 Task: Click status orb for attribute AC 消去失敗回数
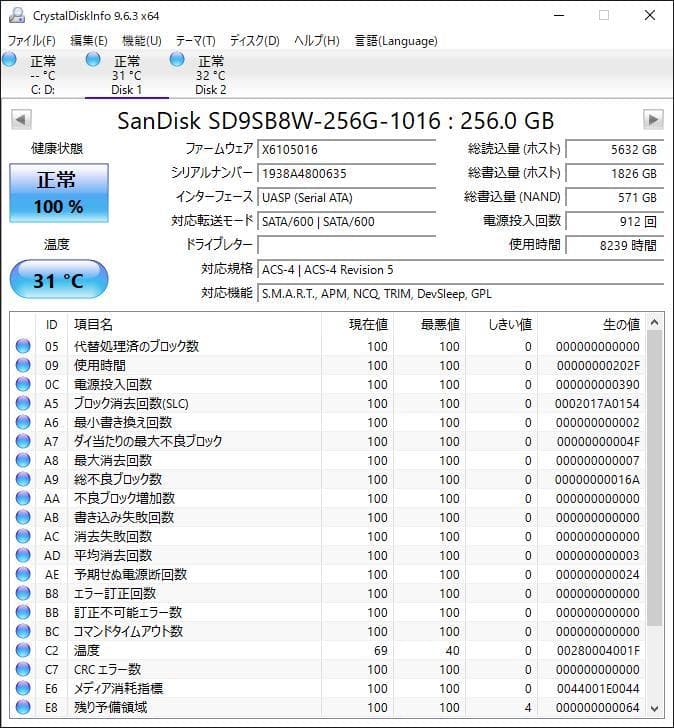click(23, 537)
